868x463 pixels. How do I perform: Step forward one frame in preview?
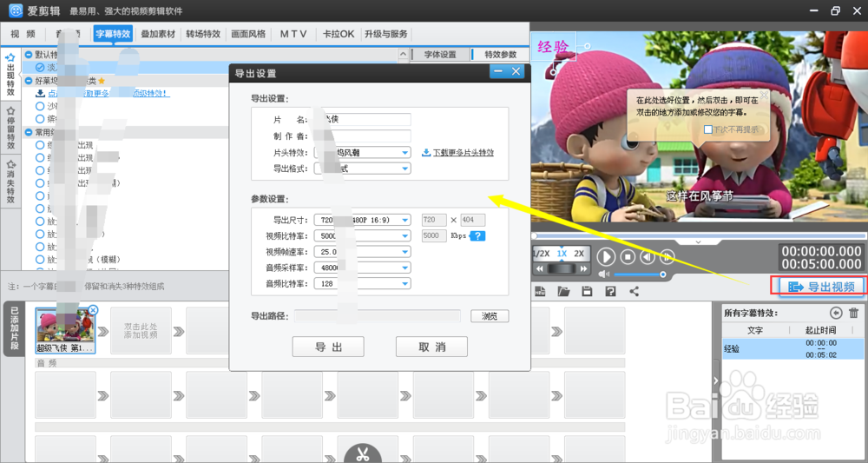[667, 257]
